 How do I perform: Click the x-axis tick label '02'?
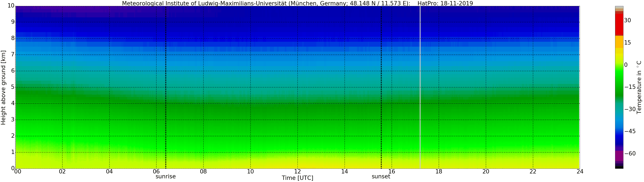(62, 172)
